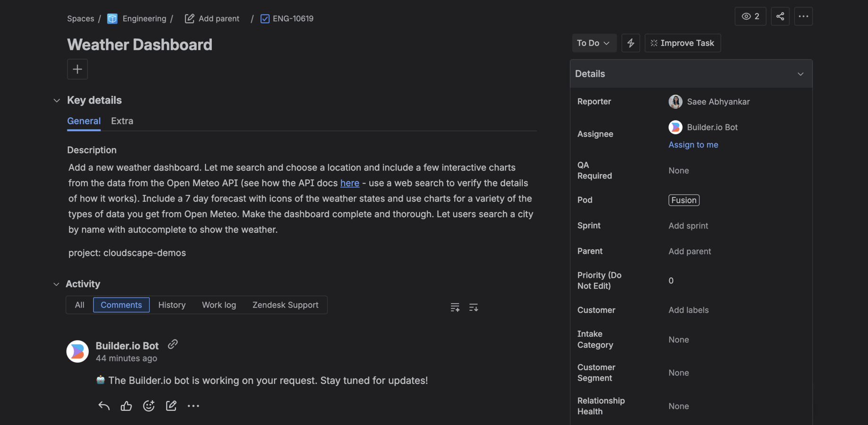Copy the comment link next to Builder.io Bot
868x425 pixels.
coord(173,344)
